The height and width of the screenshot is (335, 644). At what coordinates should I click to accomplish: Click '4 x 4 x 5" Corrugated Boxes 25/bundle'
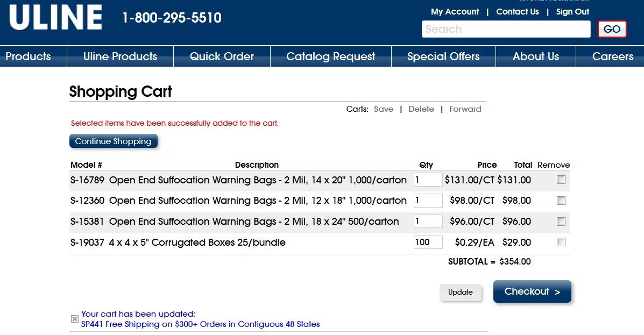pyautogui.click(x=197, y=242)
